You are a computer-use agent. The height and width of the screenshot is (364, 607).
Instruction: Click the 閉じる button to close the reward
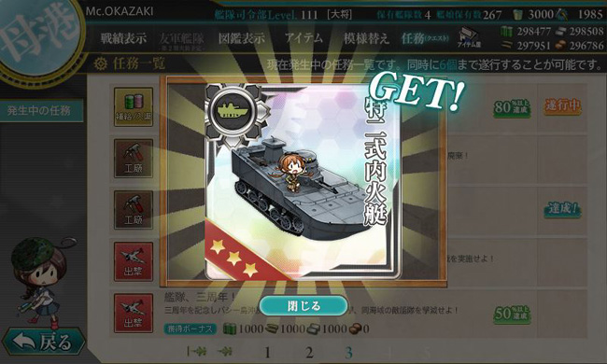coord(303,306)
